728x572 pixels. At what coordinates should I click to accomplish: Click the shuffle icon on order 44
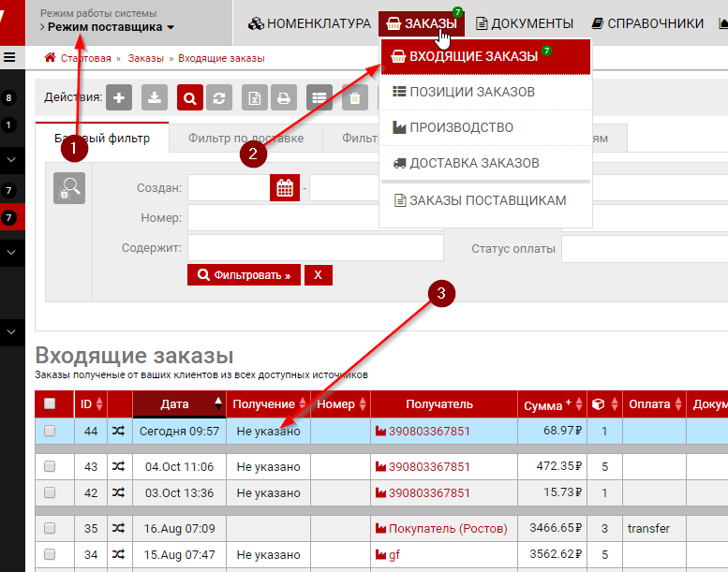pos(118,432)
